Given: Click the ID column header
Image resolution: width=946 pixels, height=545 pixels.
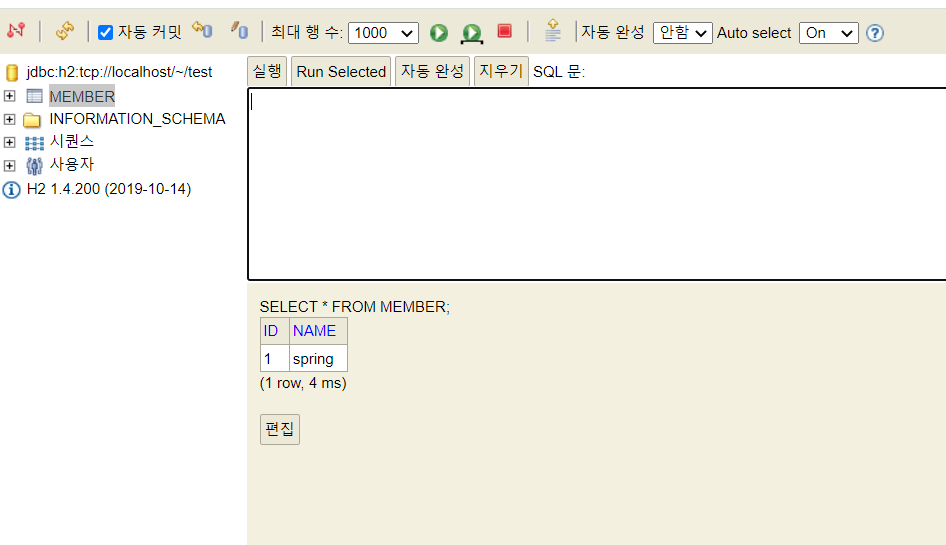Looking at the screenshot, I should [x=275, y=331].
